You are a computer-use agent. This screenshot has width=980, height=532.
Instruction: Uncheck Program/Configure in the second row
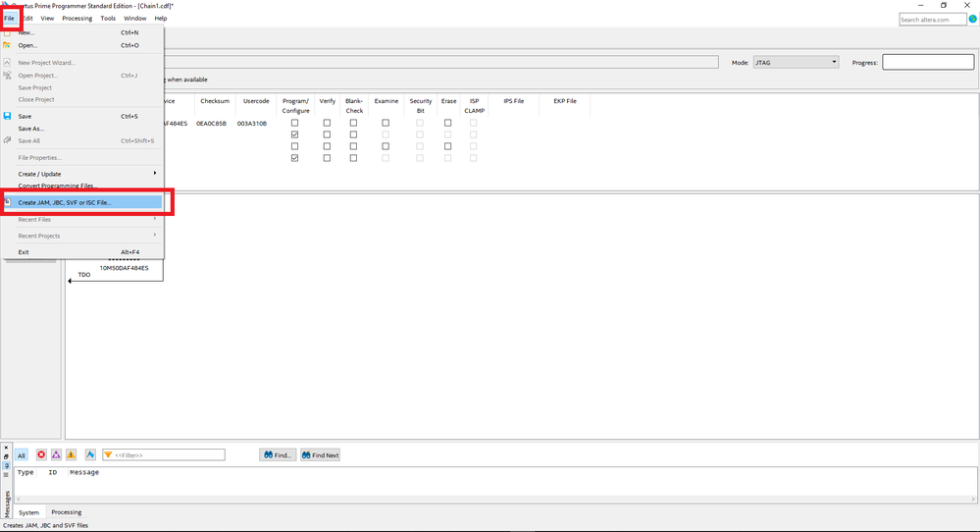coord(295,134)
